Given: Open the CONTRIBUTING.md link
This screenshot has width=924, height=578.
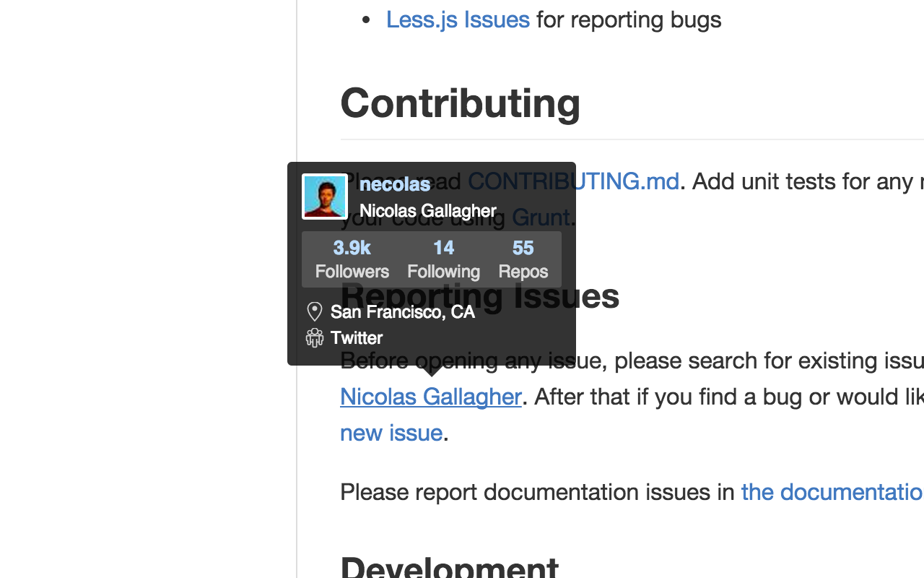Looking at the screenshot, I should pyautogui.click(x=574, y=181).
